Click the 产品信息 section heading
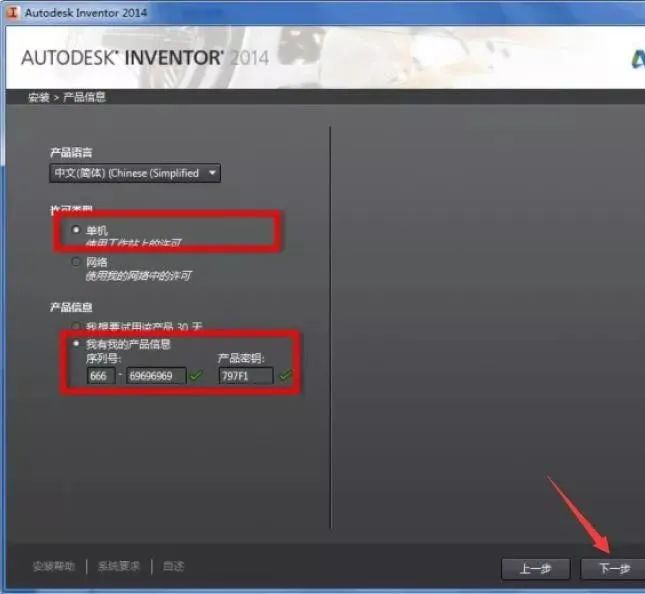The height and width of the screenshot is (594, 645). tap(71, 307)
